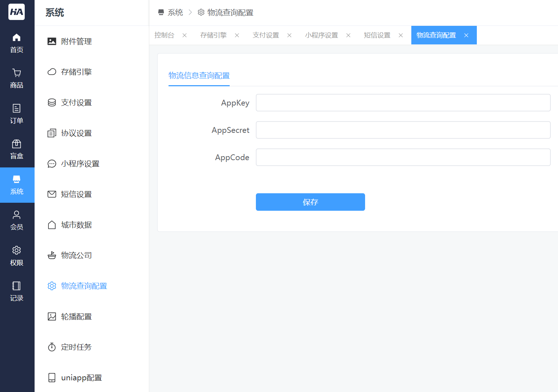
Task: Select 存储引擎 storage engine menu item
Action: pos(76,72)
